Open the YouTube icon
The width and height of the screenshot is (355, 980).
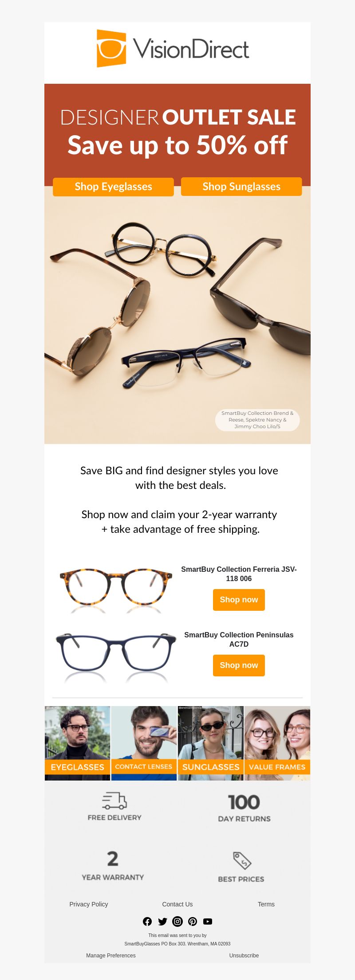click(208, 921)
